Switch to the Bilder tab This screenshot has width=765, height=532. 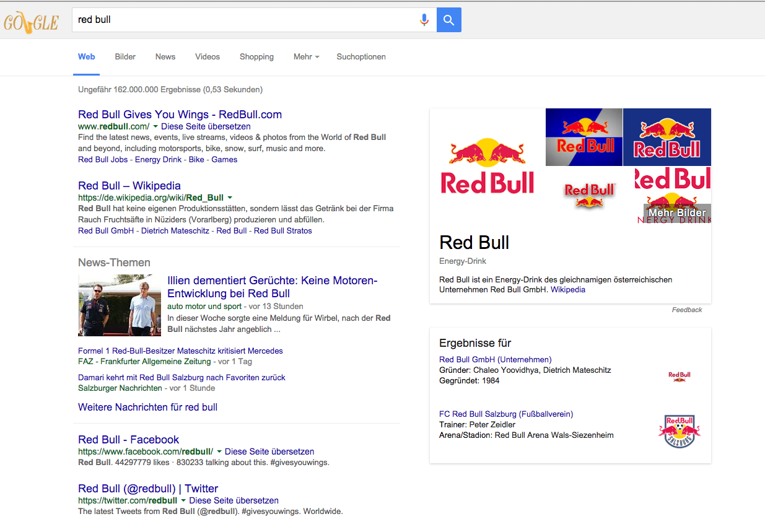(125, 57)
